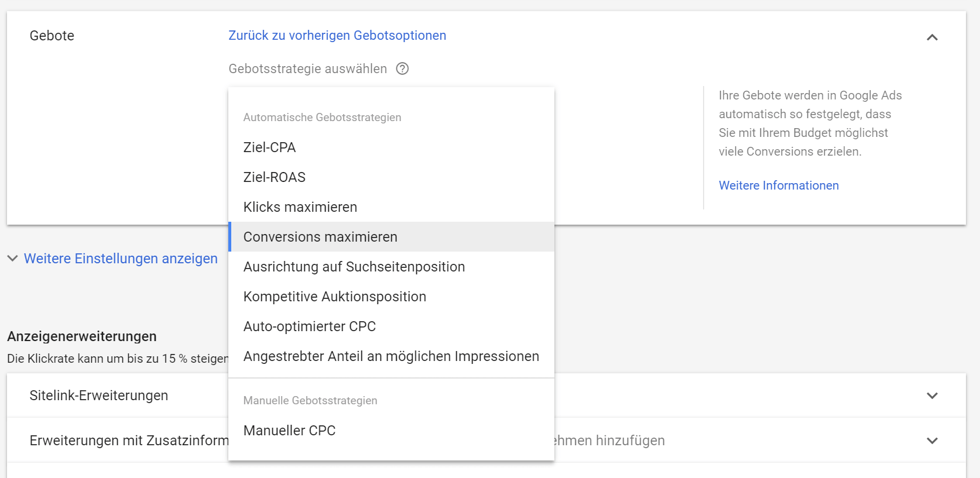980x478 pixels.
Task: Click the Gebote section title
Action: 52,36
